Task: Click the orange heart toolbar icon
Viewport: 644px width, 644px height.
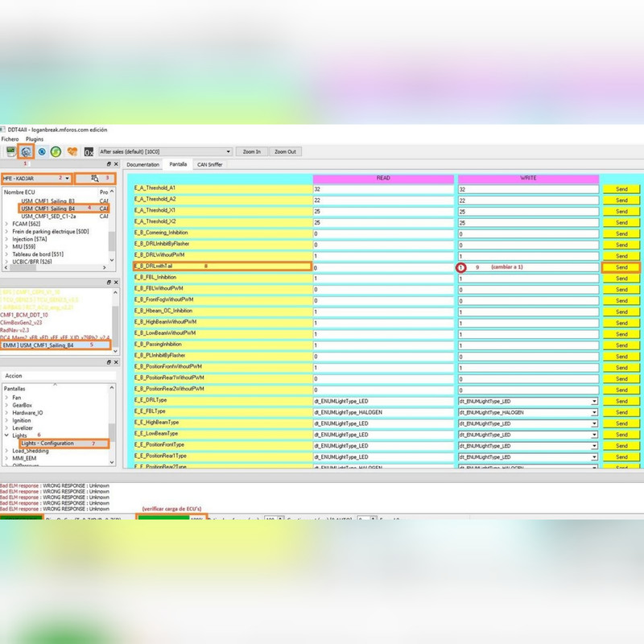Action: (72, 151)
